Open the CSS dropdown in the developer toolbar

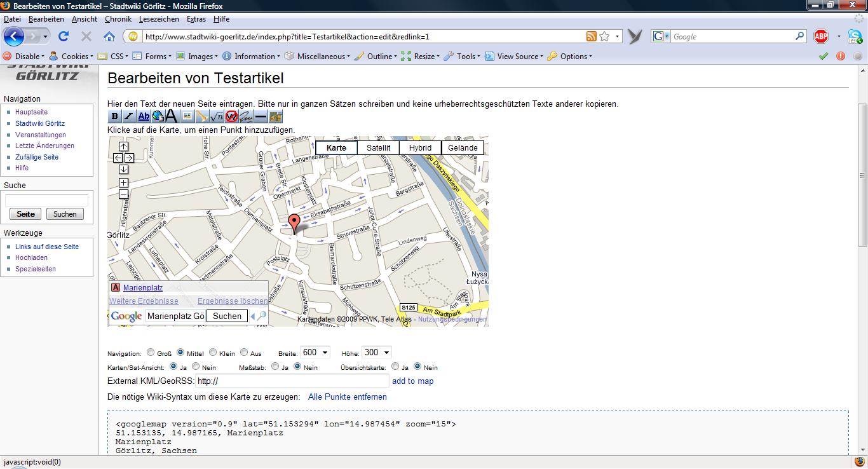[113, 56]
